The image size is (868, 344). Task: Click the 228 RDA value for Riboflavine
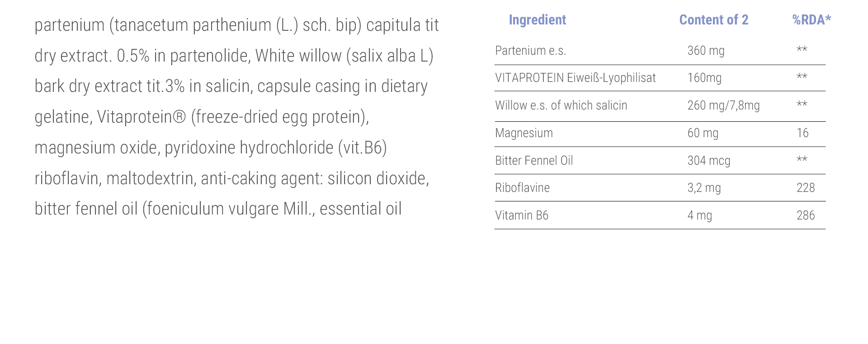806,188
